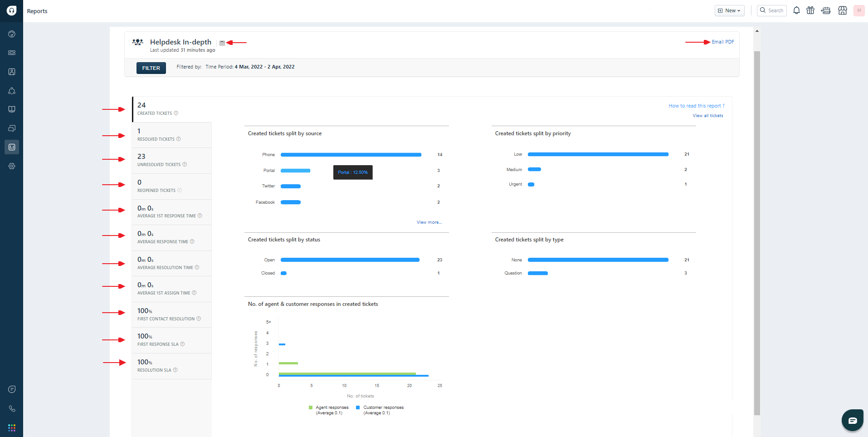The width and height of the screenshot is (868, 437).
Task: Click the Medium priority bar
Action: pyautogui.click(x=535, y=169)
